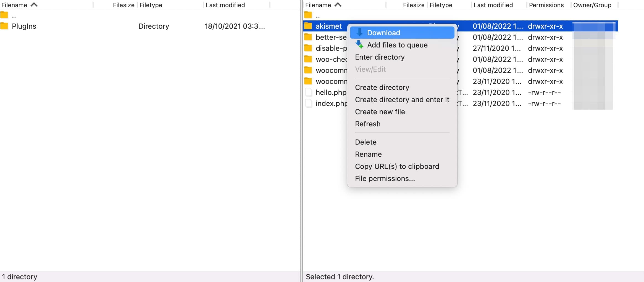This screenshot has height=282, width=644.
Task: Select Enter directory from context menu
Action: tap(380, 57)
